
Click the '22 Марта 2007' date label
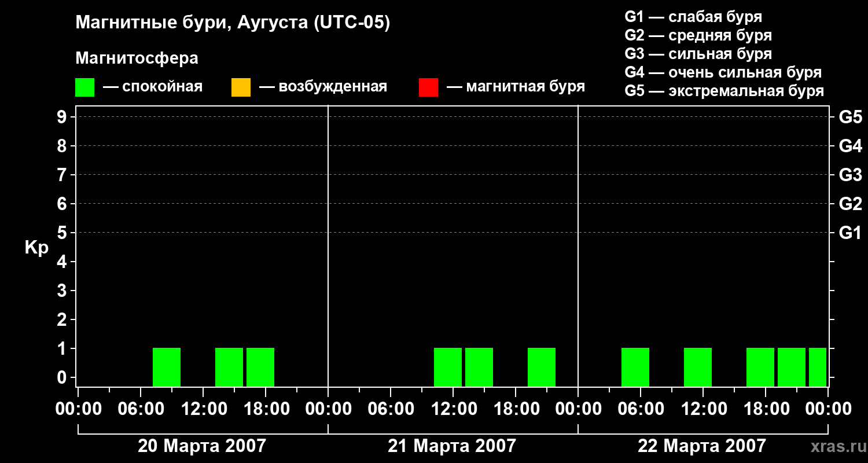tap(701, 446)
